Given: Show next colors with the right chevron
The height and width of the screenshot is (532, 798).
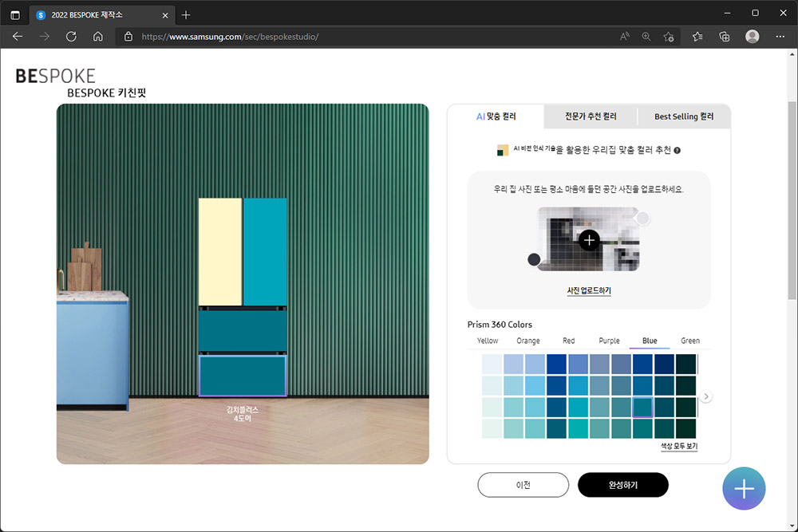Looking at the screenshot, I should click(705, 396).
